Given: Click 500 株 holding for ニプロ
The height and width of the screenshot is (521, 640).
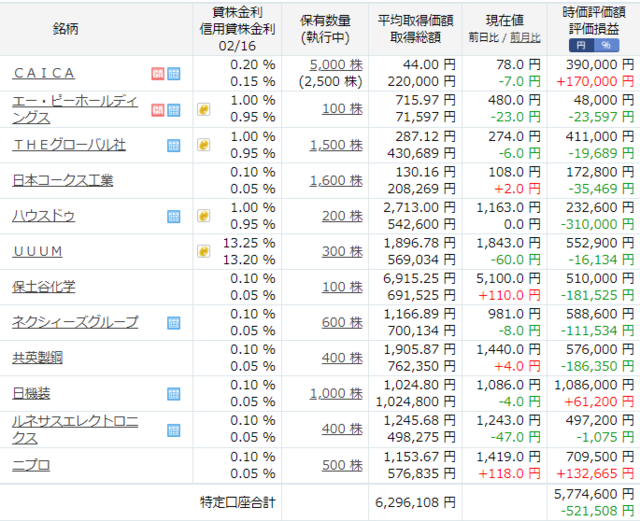Looking at the screenshot, I should pos(342,465).
